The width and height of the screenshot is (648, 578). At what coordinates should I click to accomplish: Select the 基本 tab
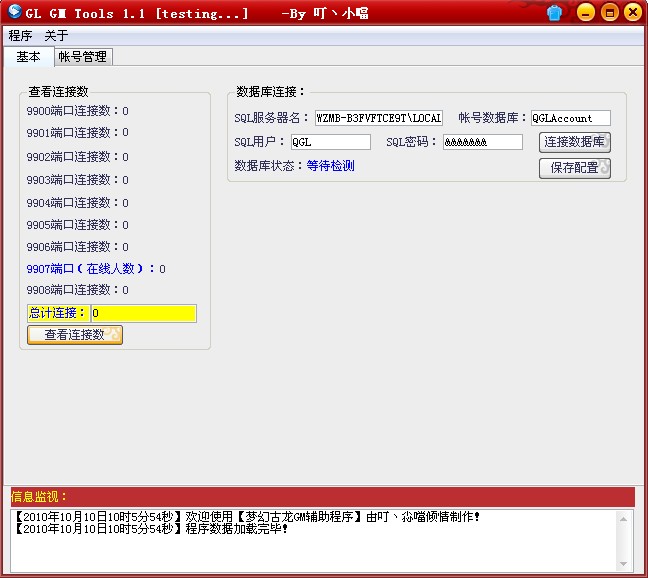point(28,57)
